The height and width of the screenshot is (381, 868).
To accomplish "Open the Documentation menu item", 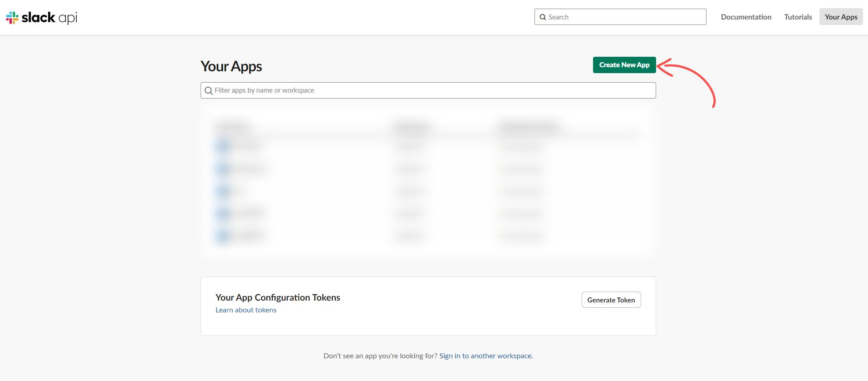I will pos(746,17).
